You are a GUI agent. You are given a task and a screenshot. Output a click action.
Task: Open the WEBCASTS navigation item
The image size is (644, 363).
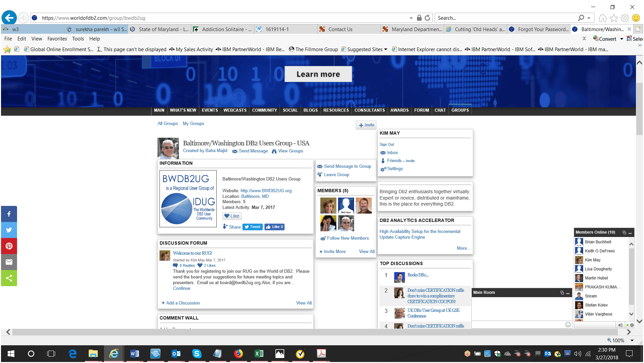[235, 110]
